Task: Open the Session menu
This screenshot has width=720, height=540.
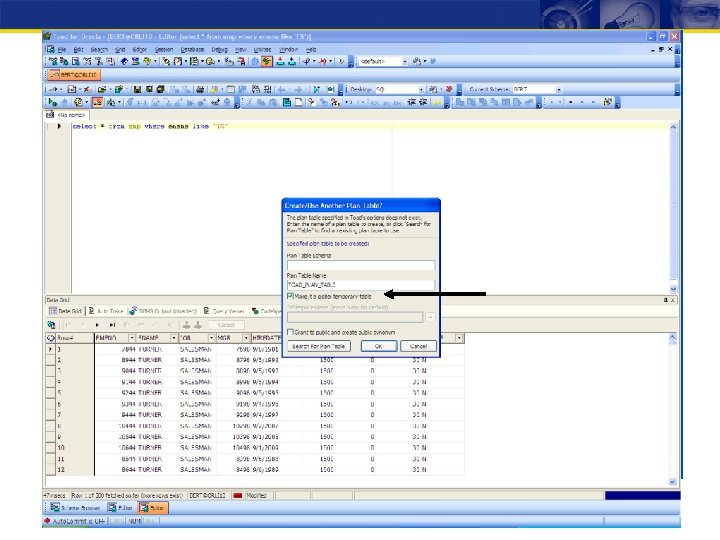Action: [164, 50]
